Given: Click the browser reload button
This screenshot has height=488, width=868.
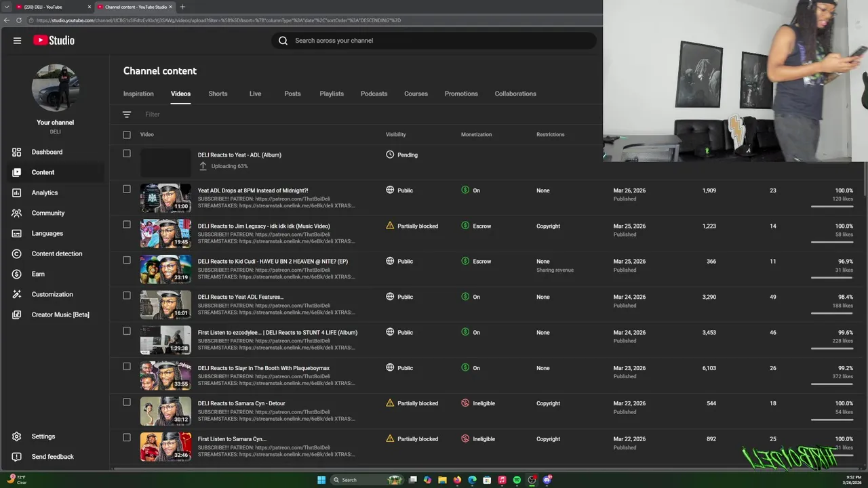Looking at the screenshot, I should tap(19, 20).
